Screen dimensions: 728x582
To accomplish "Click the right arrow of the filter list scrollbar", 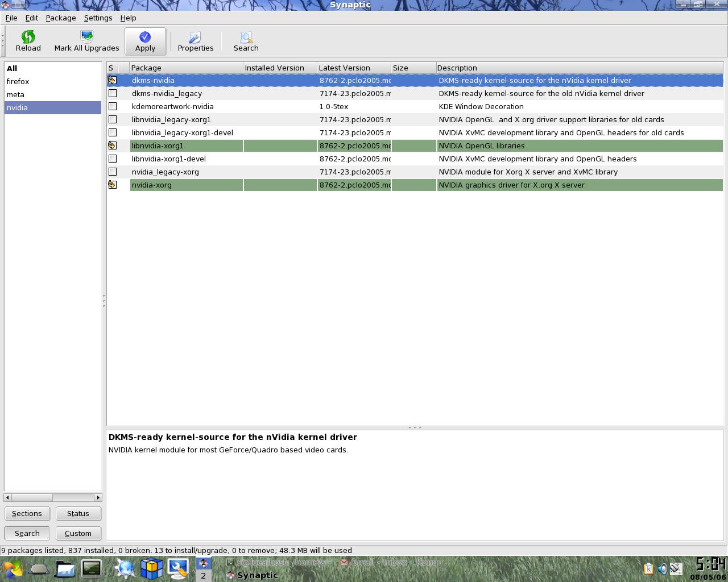I will [98, 497].
